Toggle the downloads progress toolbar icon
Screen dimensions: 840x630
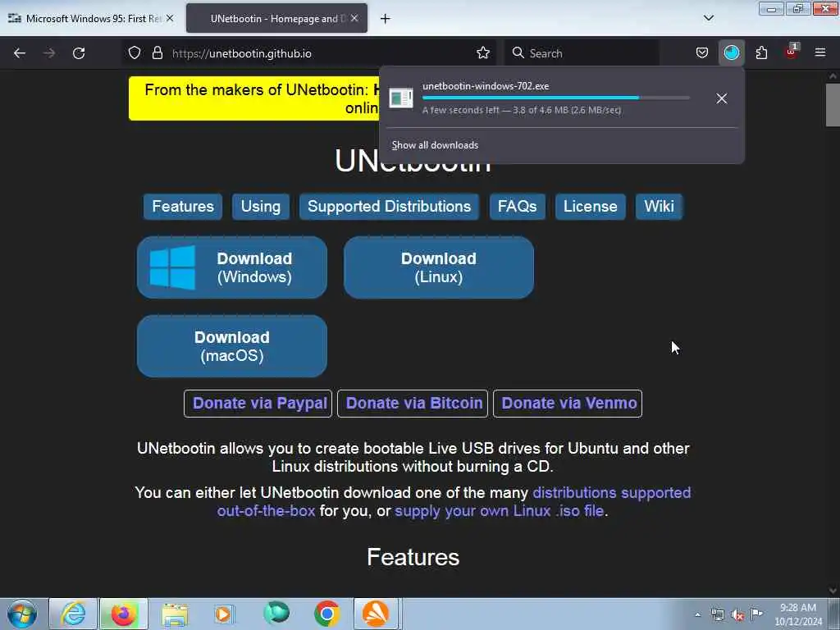pos(731,53)
